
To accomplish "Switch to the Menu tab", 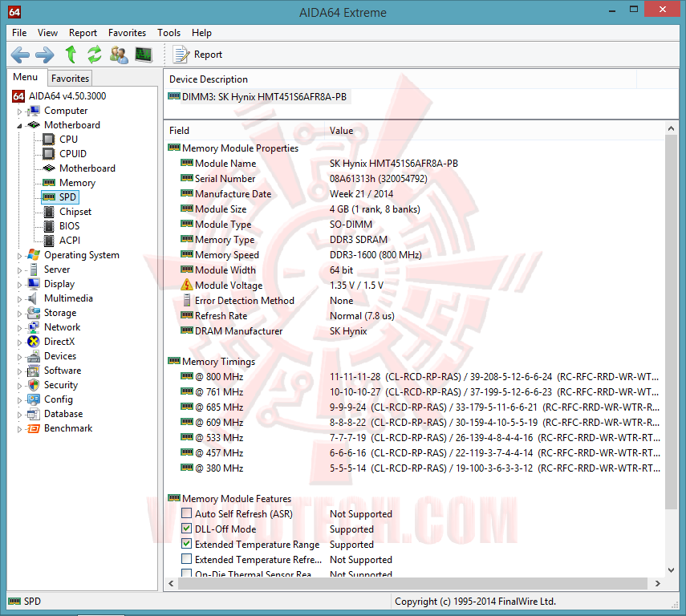I will (26, 77).
